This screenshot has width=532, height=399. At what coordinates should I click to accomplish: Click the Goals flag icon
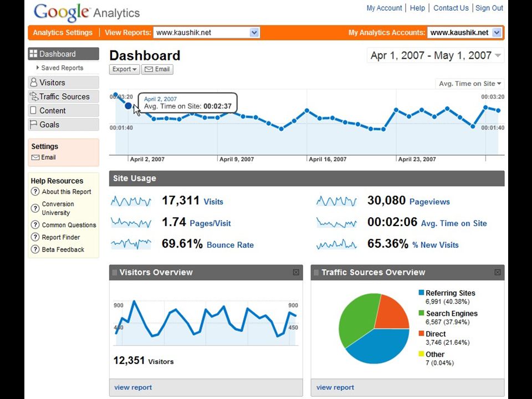pos(33,125)
